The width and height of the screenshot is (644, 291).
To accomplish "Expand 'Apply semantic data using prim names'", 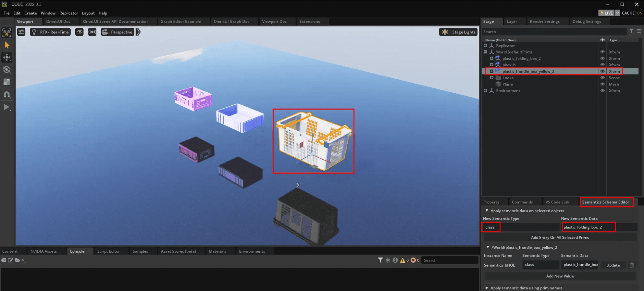I will (487, 288).
